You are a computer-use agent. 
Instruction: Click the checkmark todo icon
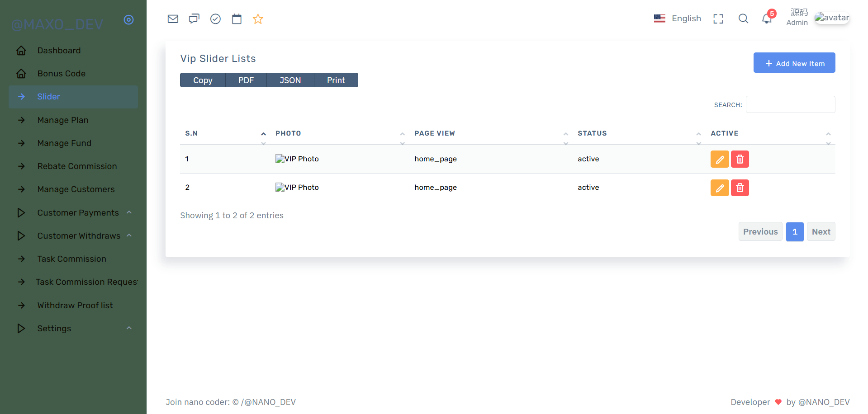(x=215, y=19)
